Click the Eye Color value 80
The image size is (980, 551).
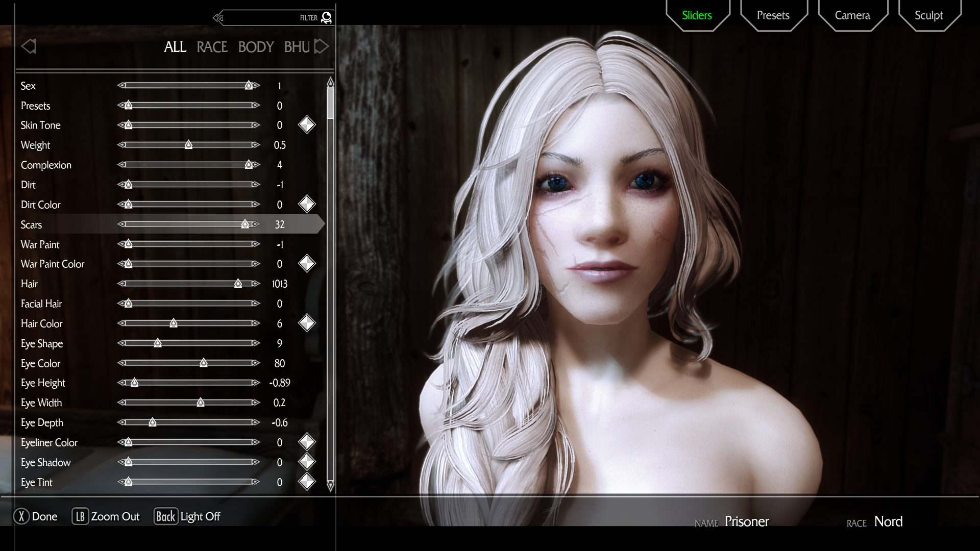(280, 363)
